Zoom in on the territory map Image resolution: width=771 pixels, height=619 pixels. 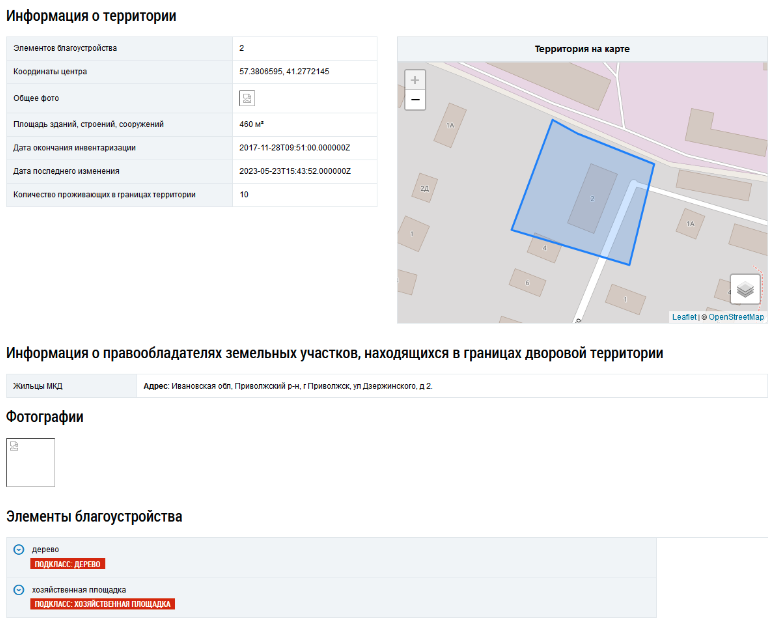tap(415, 80)
